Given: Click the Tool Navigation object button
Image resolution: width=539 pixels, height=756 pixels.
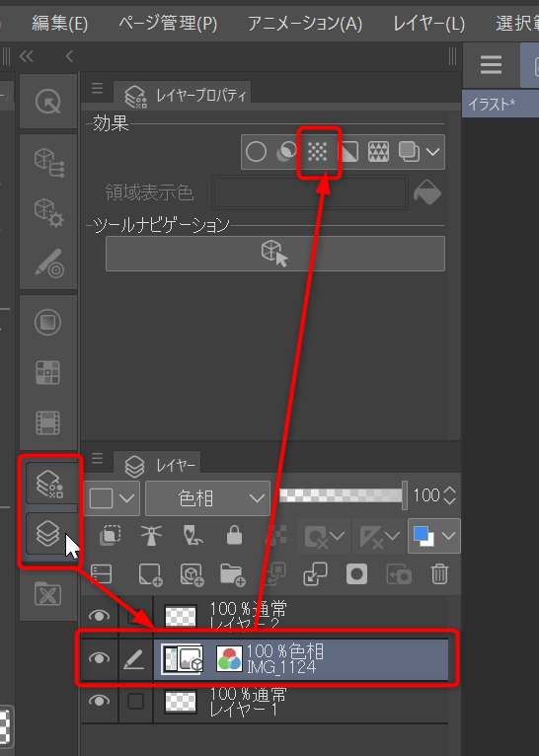Looking at the screenshot, I should [275, 254].
